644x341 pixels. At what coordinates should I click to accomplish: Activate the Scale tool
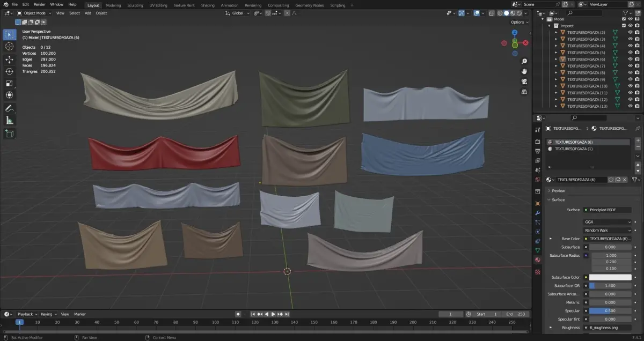(x=10, y=83)
